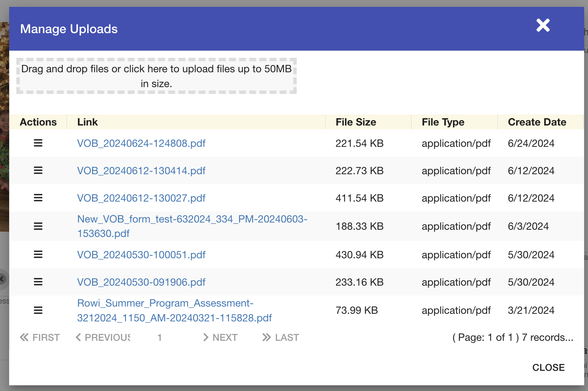Sort by the File Size column header

(356, 122)
